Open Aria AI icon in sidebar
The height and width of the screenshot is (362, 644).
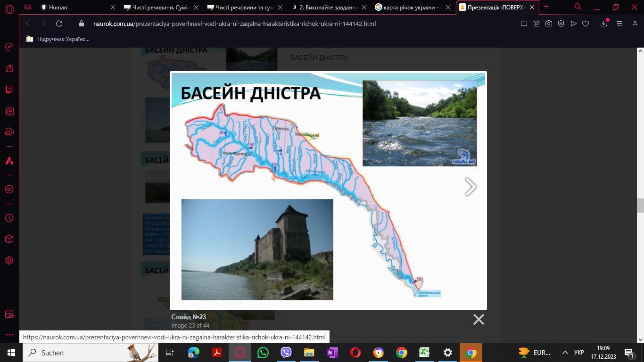point(9,161)
